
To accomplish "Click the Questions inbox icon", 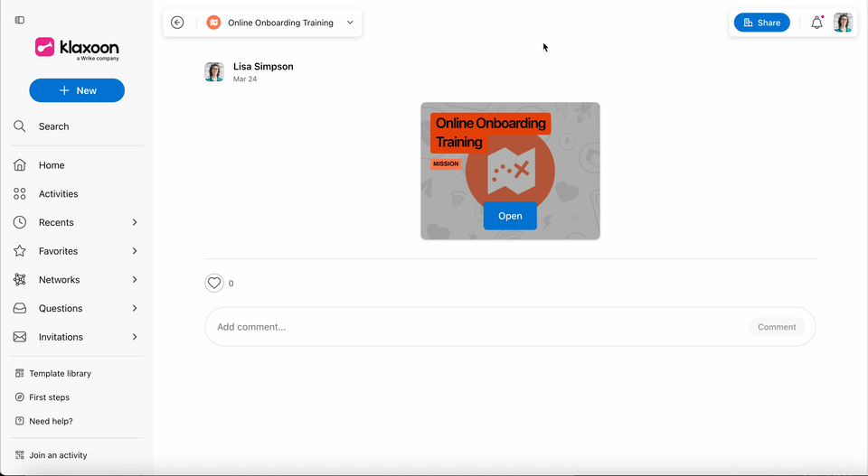I will tap(20, 309).
